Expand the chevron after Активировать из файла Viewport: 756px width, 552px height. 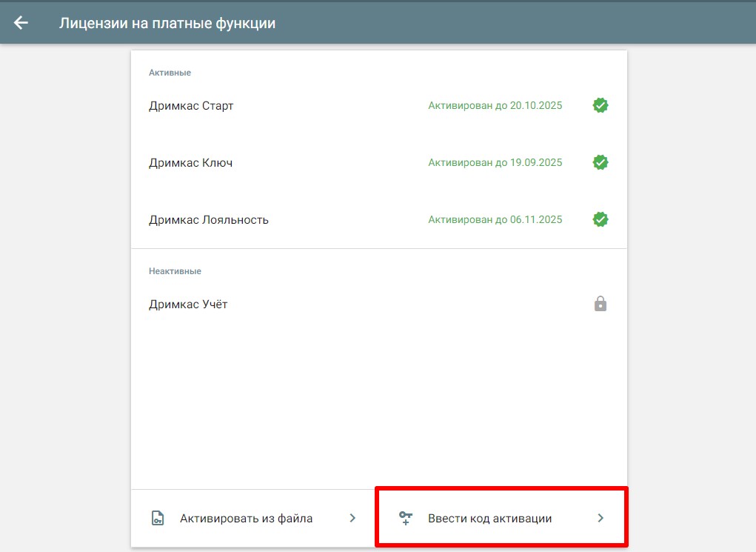coord(352,519)
